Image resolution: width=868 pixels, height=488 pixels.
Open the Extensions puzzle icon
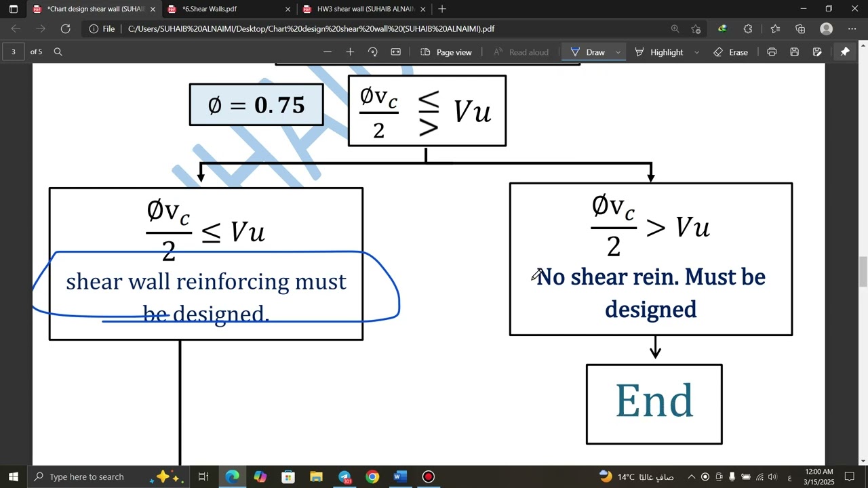click(x=748, y=28)
